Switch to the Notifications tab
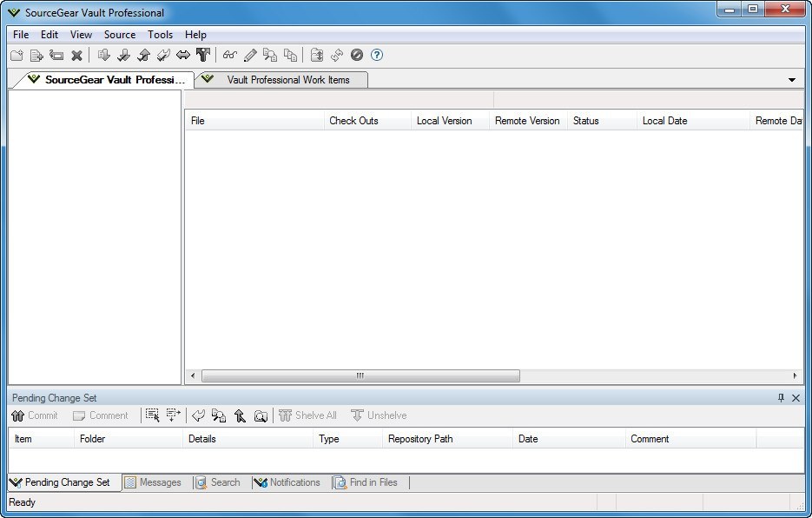Viewport: 812px width, 518px height. [x=287, y=482]
